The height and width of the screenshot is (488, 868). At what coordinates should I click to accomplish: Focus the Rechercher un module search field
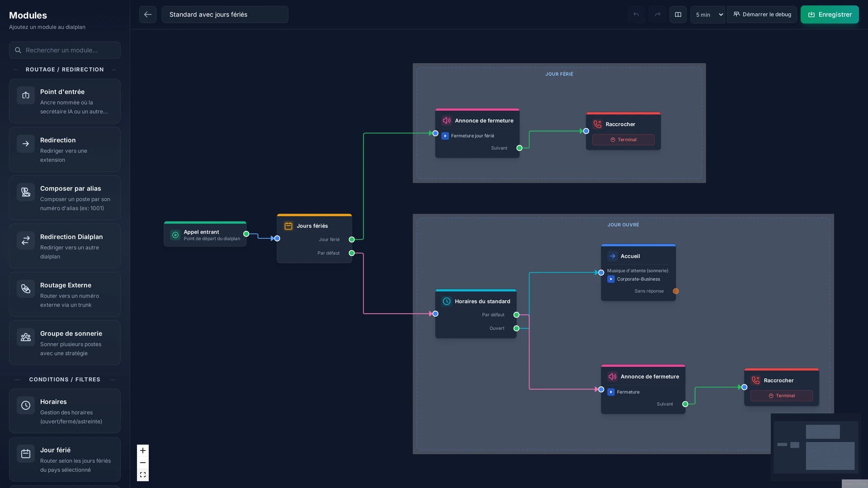click(x=65, y=50)
